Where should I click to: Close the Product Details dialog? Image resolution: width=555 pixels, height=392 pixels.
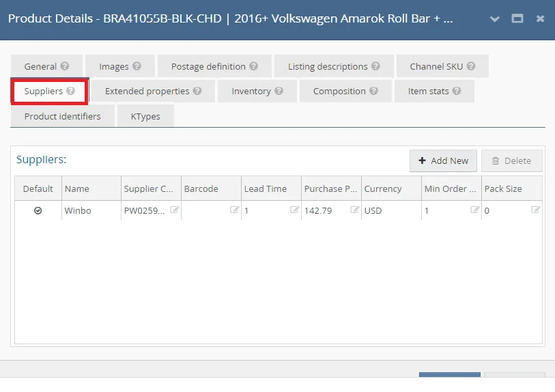540,18
